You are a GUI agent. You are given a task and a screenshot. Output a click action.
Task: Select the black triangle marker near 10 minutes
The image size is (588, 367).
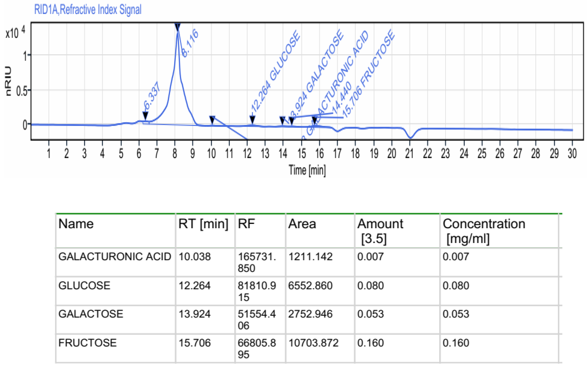click(212, 120)
